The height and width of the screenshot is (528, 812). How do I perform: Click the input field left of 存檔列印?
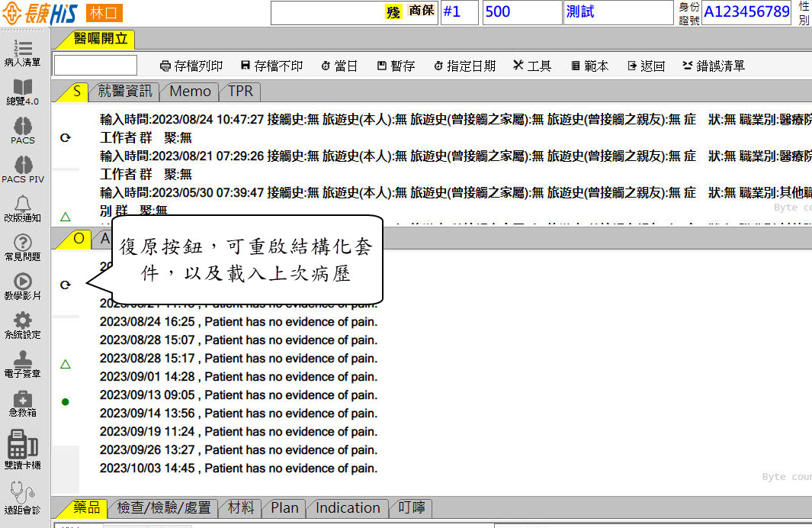click(x=95, y=66)
